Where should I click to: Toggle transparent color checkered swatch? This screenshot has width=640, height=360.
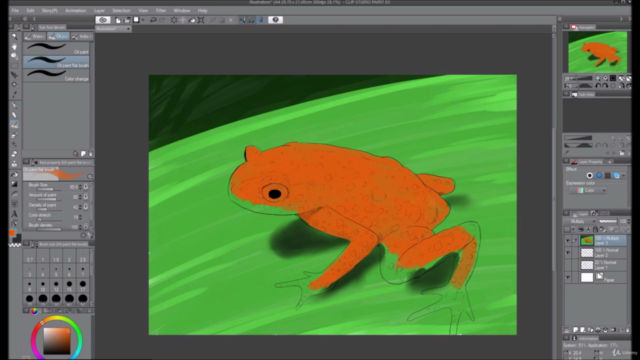point(15,245)
